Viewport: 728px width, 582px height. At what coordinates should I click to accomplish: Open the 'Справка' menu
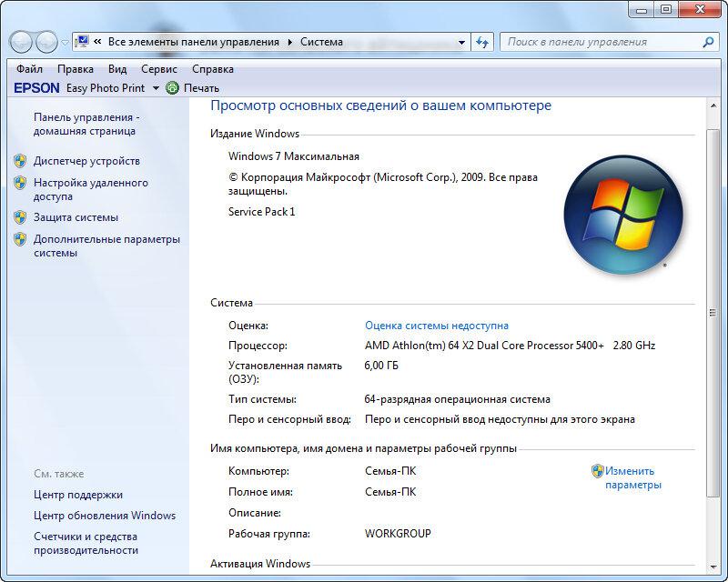tap(213, 69)
